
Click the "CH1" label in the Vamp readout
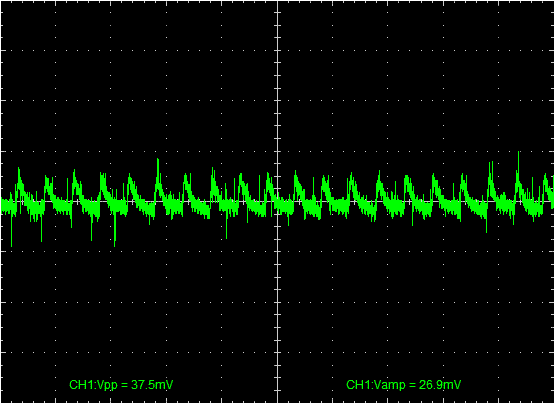[354, 385]
